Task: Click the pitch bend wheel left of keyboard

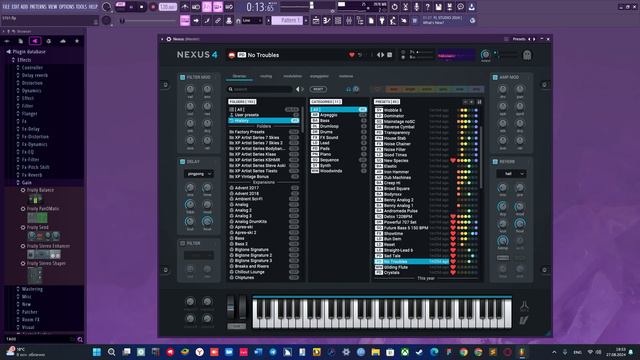Action: click(231, 307)
